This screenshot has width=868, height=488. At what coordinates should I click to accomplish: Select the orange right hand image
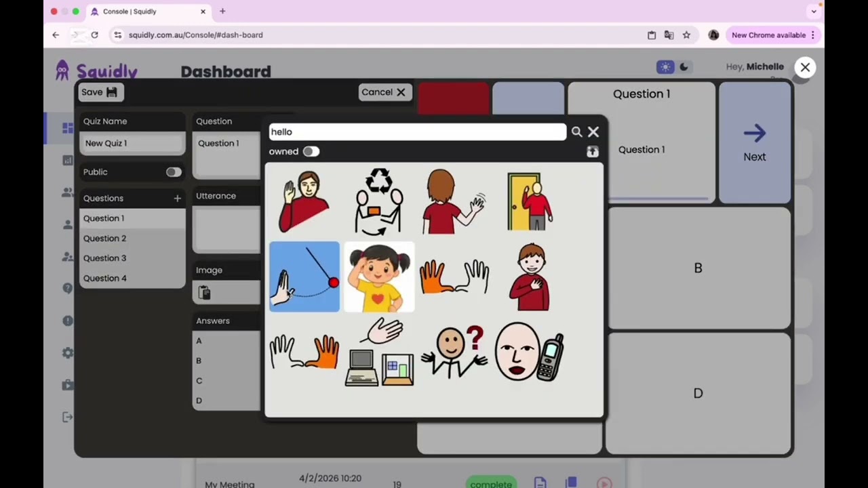coord(304,352)
